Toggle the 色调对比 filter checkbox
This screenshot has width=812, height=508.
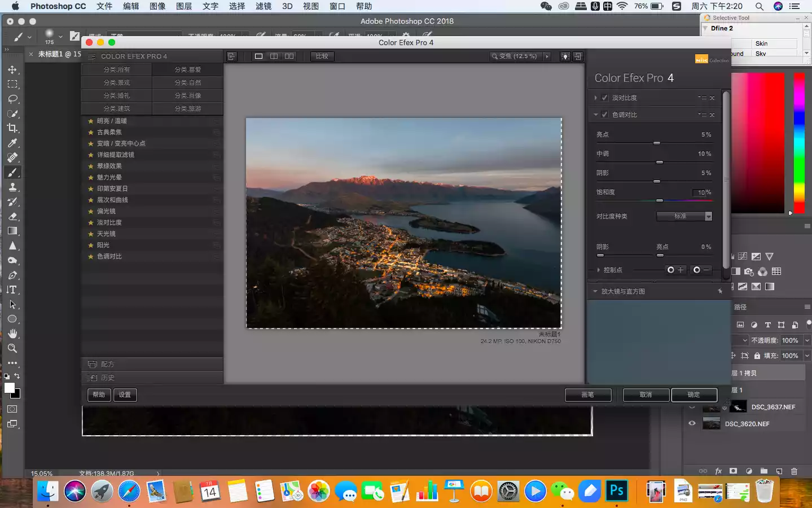click(x=605, y=115)
